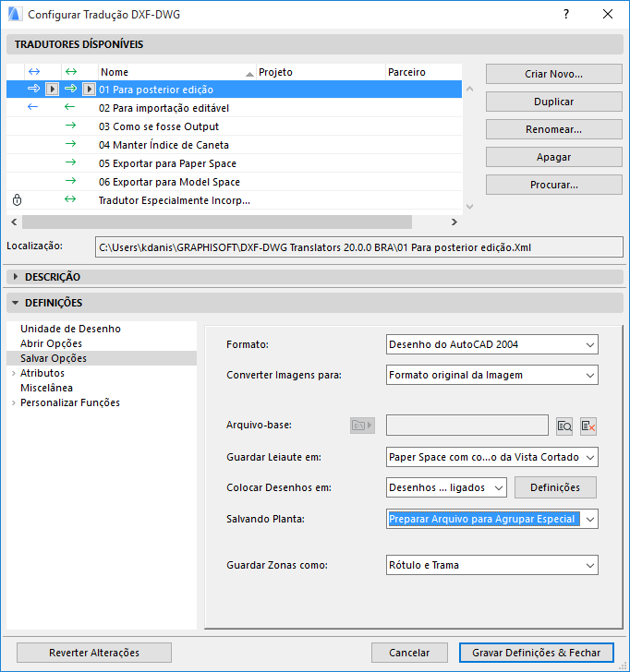Open blue default menu arrow on row 01
Screen dimensions: 630x672
pyautogui.click(x=52, y=90)
